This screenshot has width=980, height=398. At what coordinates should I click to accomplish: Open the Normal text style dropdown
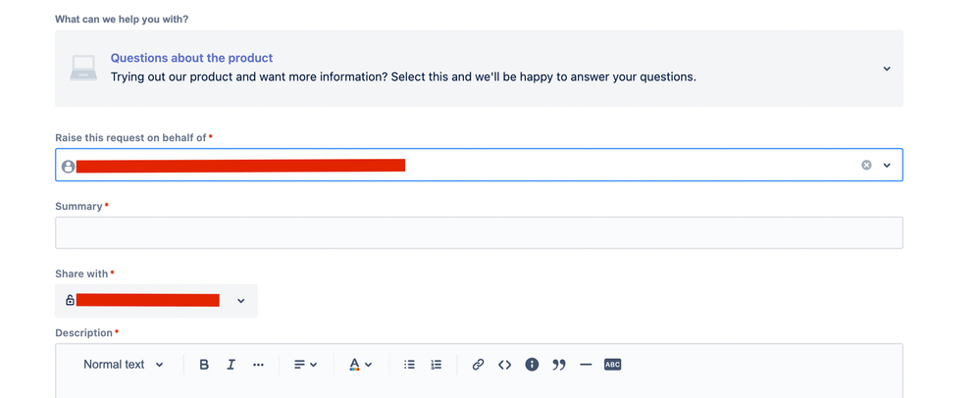[x=124, y=365]
